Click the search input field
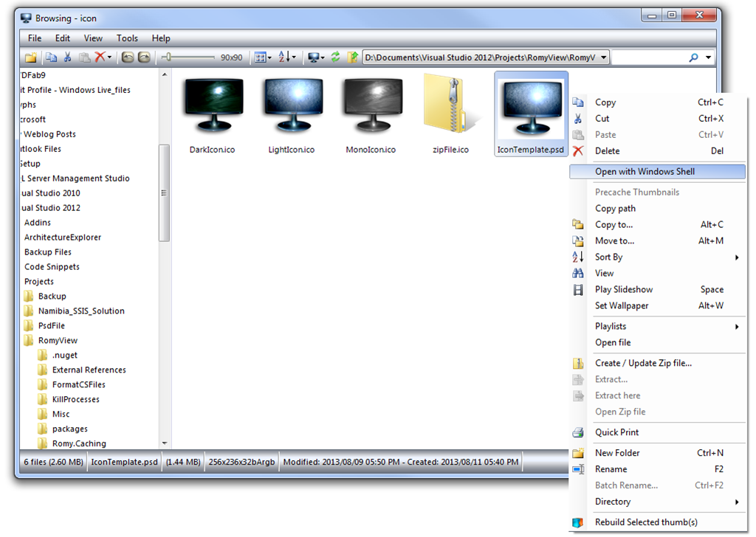Screen dimensions: 756x537 [650, 58]
